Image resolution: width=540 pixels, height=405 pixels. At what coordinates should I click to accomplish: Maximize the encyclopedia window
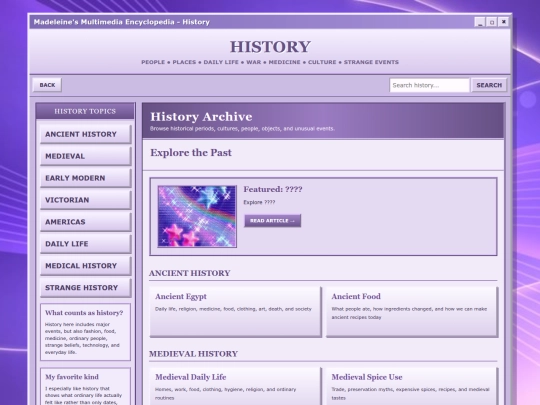(492, 22)
